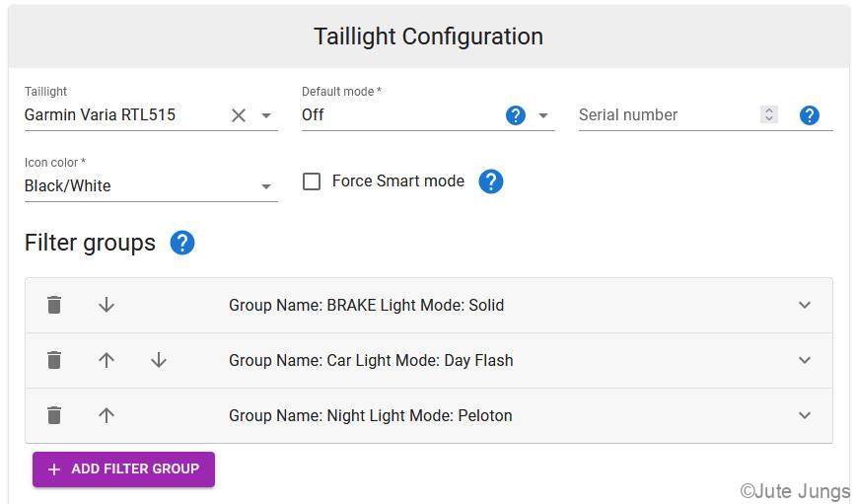This screenshot has height=504, width=856.
Task: Open the Icon color dropdown
Action: click(266, 186)
